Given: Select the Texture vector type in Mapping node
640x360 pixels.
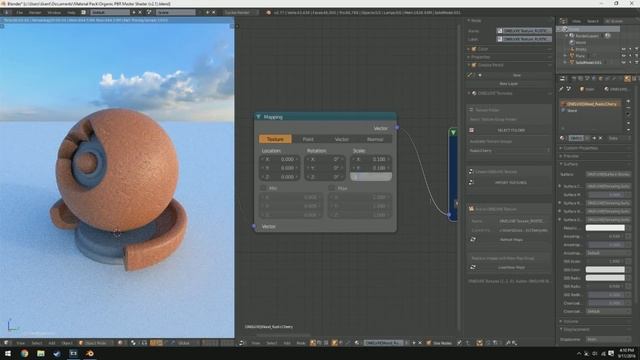Looking at the screenshot, I should (x=275, y=139).
